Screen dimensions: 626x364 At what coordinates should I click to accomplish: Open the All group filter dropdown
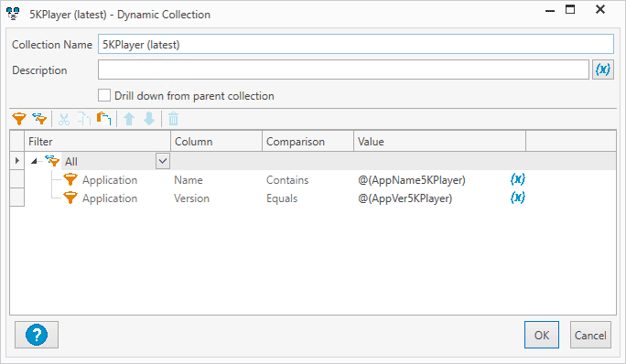163,161
